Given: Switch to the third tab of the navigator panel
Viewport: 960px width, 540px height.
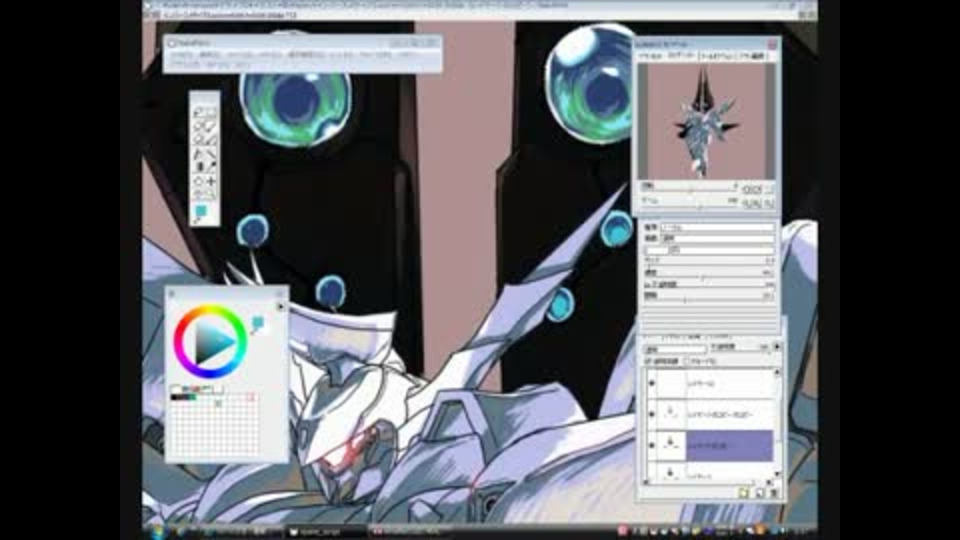Looking at the screenshot, I should coord(717,56).
